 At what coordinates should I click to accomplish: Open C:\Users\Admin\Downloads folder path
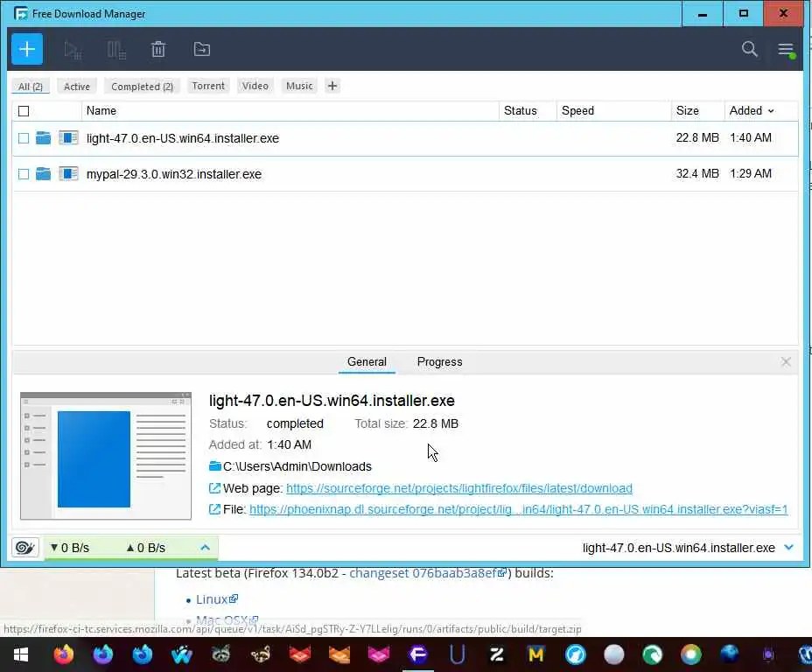click(297, 466)
